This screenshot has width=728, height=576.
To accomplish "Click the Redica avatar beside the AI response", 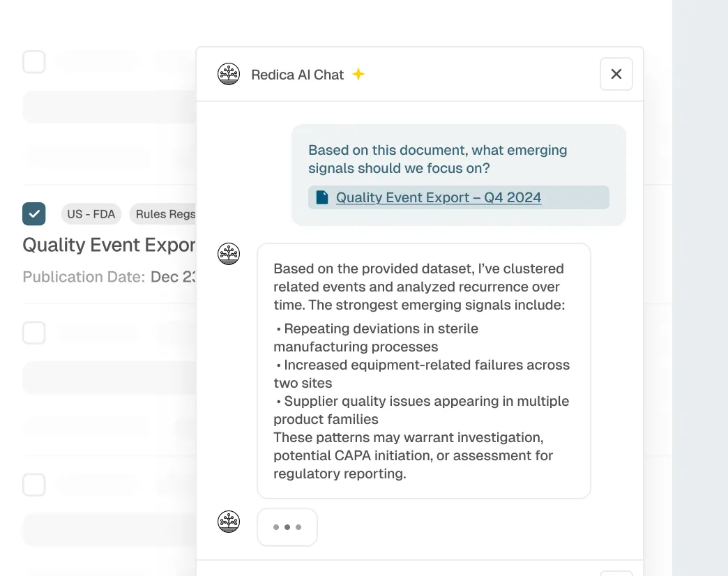I will click(x=228, y=254).
